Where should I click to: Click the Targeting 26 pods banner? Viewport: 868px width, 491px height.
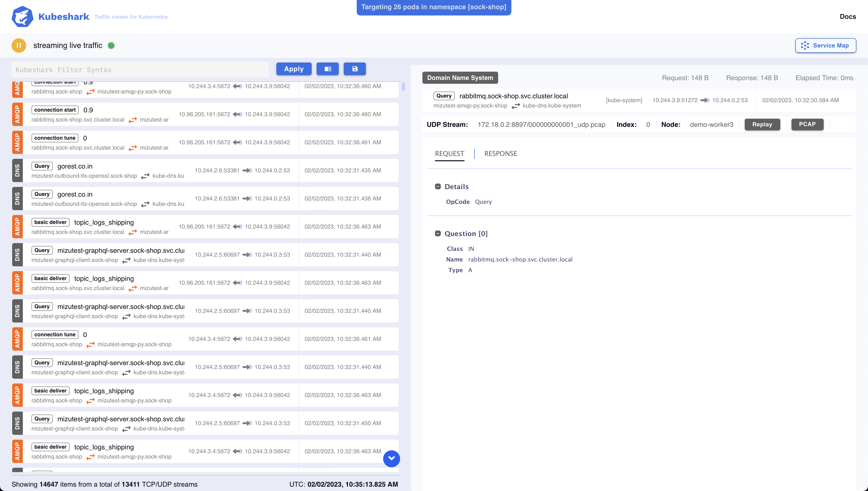pos(434,7)
